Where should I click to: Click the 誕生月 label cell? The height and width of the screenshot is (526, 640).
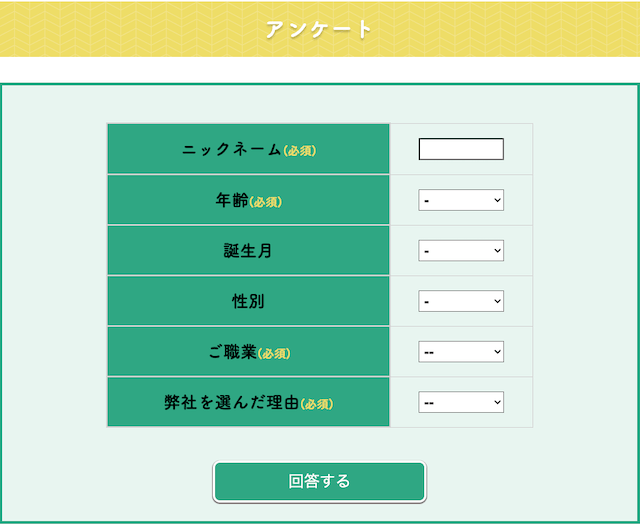248,251
